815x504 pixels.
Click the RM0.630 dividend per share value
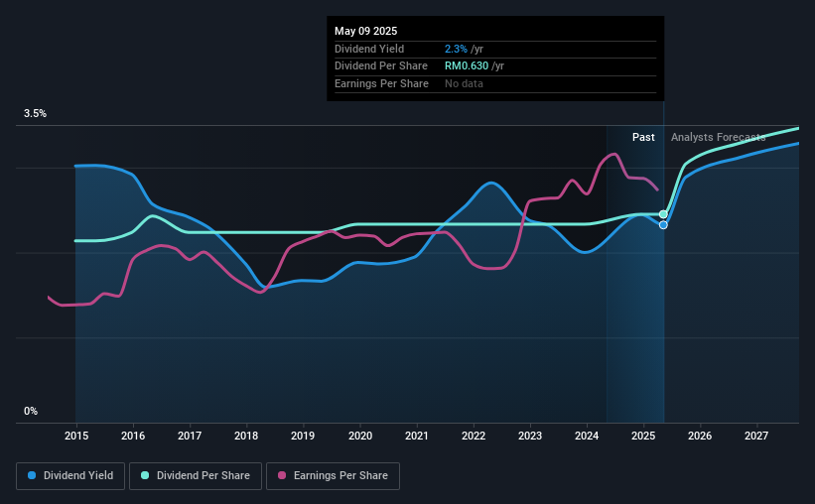click(467, 66)
